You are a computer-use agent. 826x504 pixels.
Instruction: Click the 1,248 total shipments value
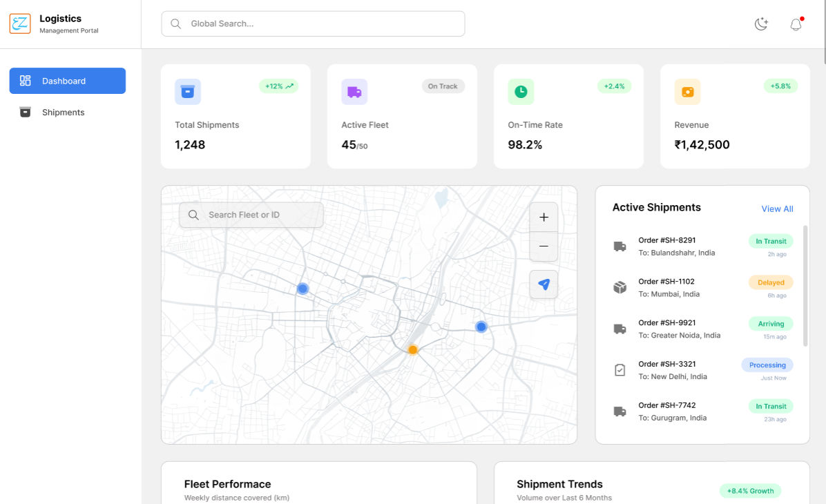pyautogui.click(x=190, y=145)
